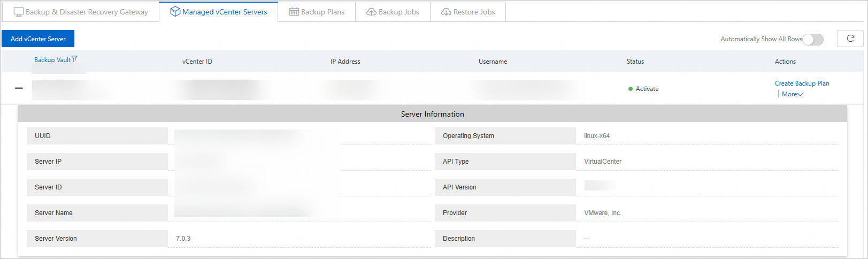Click the VirtualCenter API Type value
The image size is (868, 259).
(603, 162)
